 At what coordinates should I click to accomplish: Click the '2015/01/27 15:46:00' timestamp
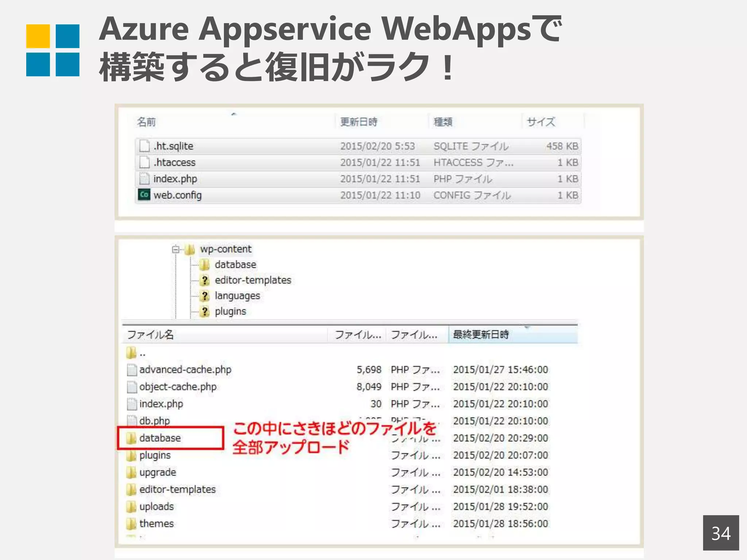tap(500, 370)
